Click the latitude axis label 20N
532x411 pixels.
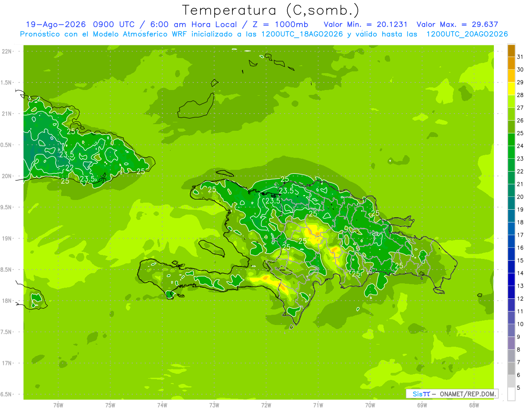(x=7, y=176)
